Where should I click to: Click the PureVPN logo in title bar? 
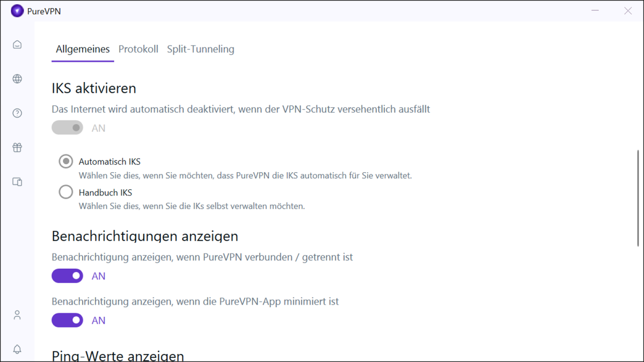pyautogui.click(x=17, y=11)
